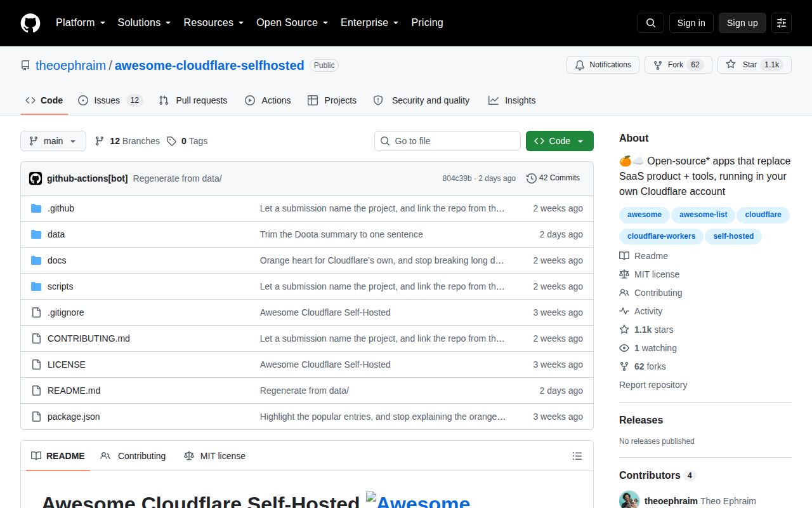The image size is (812, 508).
Task: Switch to the Actions tab
Action: tap(268, 100)
